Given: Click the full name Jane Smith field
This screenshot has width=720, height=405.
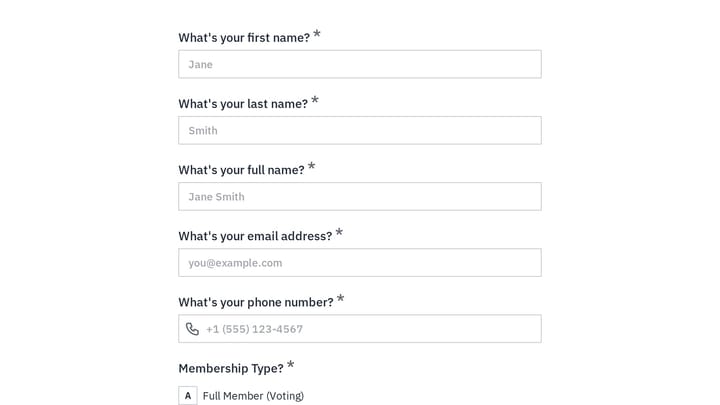Looking at the screenshot, I should pyautogui.click(x=360, y=197).
